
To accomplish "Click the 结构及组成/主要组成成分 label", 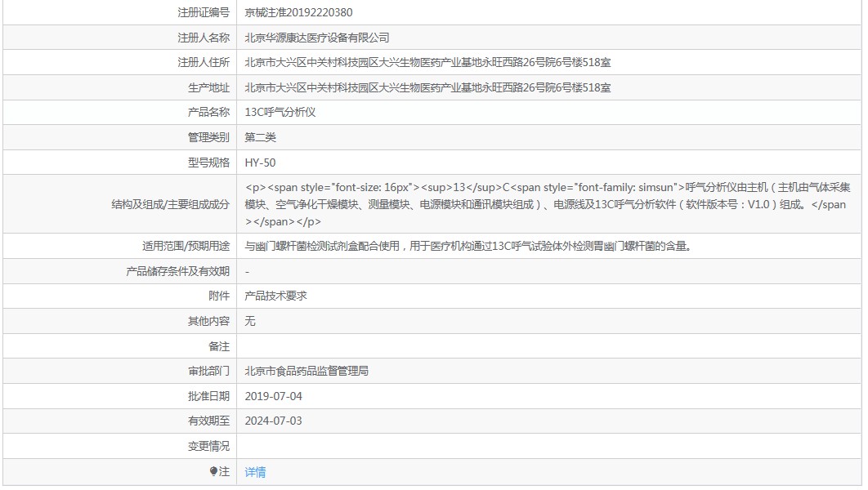I will 171,204.
